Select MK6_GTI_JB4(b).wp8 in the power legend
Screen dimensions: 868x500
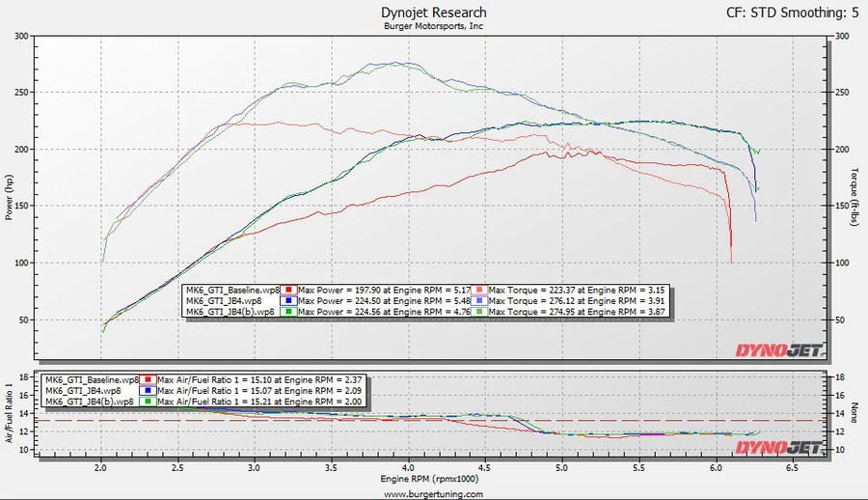coord(231,312)
